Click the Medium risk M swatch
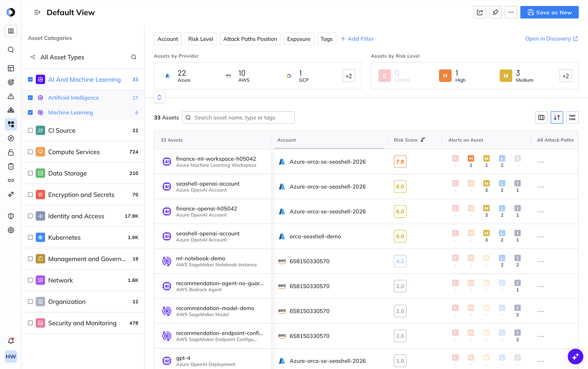Viewport: 588px width, 369px height. [506, 76]
